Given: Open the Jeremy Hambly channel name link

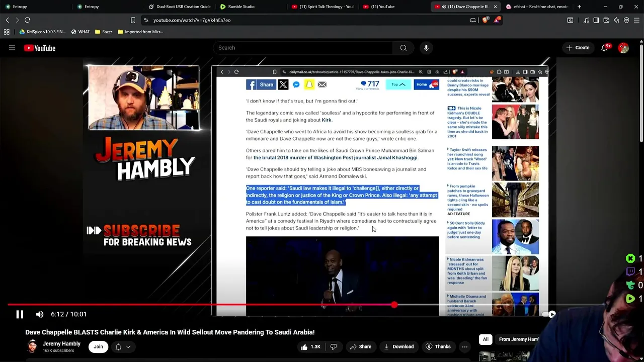Looking at the screenshot, I should point(61,344).
